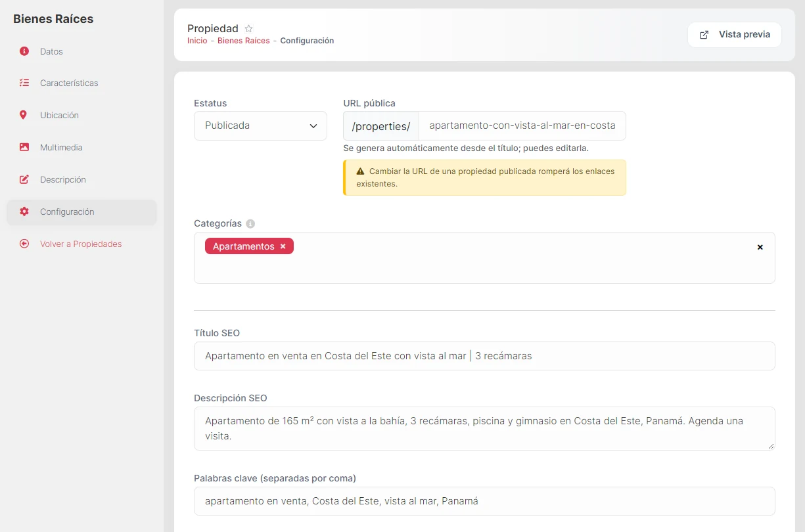805x532 pixels.
Task: Select the Configuración sidebar item
Action: pyautogui.click(x=81, y=211)
